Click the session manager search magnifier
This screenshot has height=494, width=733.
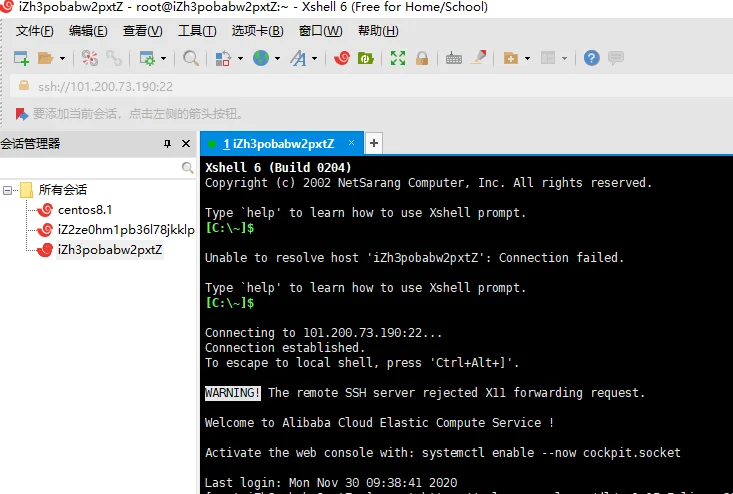(187, 168)
